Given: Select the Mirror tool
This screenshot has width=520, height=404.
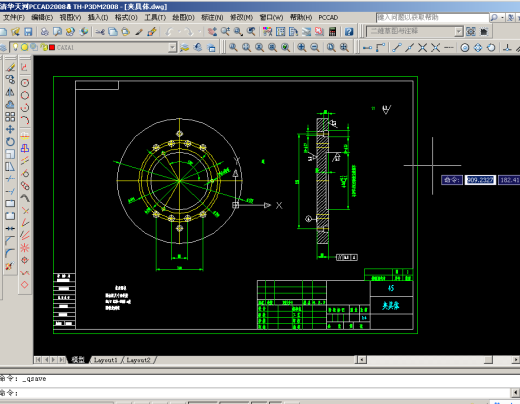Looking at the screenshot, I should point(10,92).
